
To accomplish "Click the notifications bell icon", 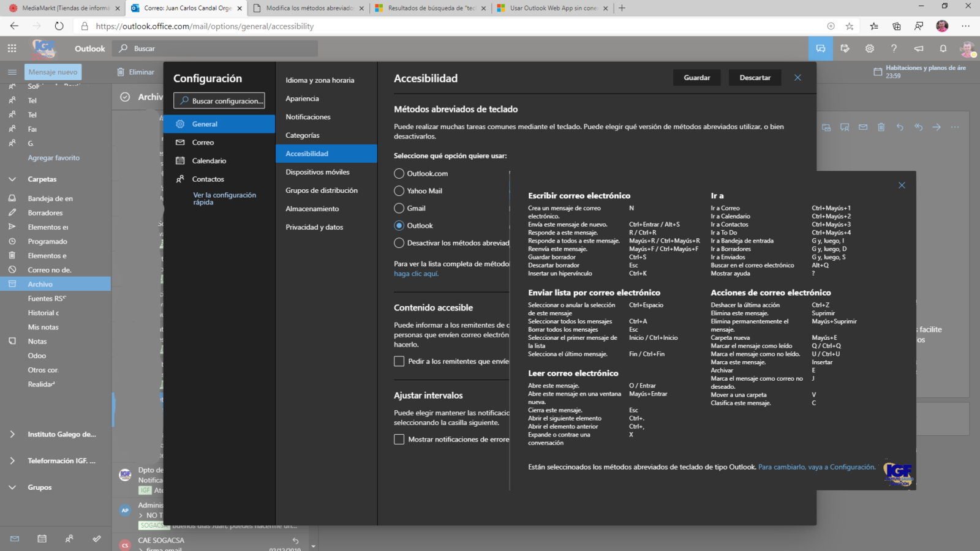I will point(943,48).
